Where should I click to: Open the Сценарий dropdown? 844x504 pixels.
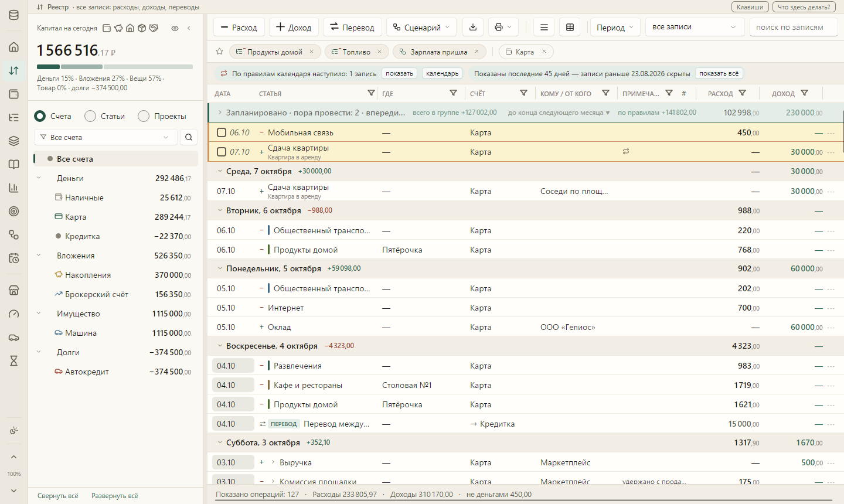tap(421, 27)
